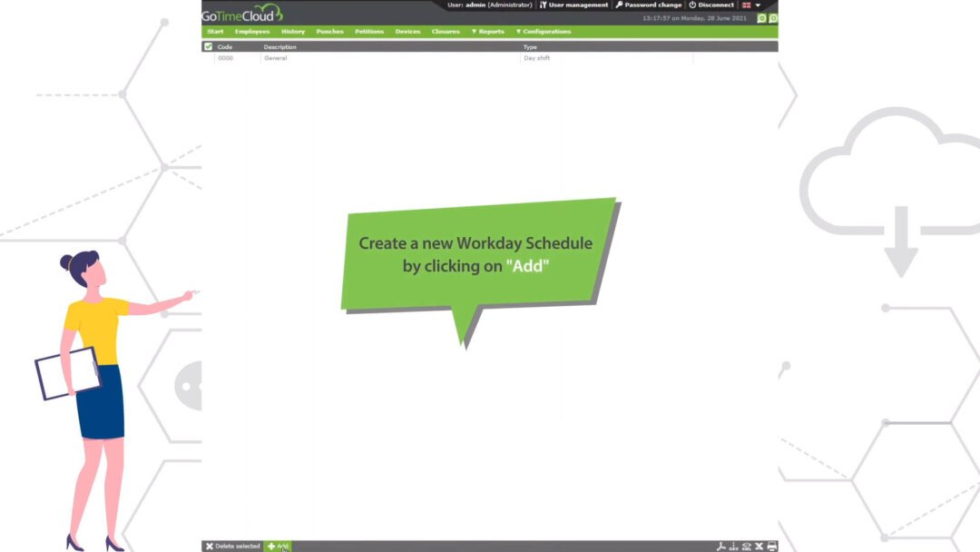Open the Devices menu
Viewport: 980px width, 552px height.
tap(407, 32)
